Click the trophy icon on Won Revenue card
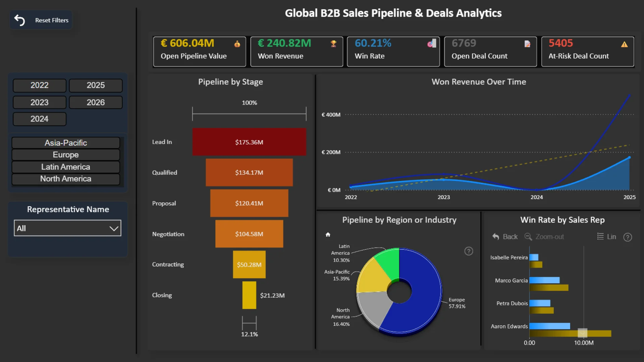The image size is (644, 362). [333, 44]
